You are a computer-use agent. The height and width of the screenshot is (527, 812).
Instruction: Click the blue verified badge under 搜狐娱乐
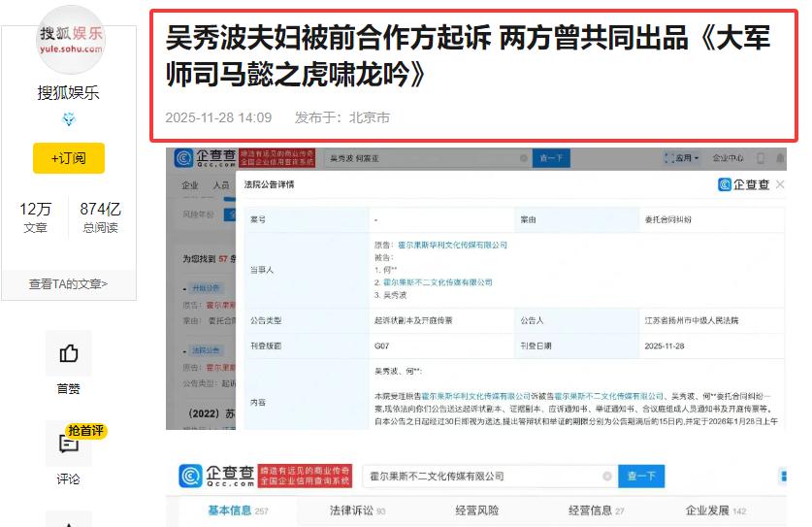coord(68,119)
